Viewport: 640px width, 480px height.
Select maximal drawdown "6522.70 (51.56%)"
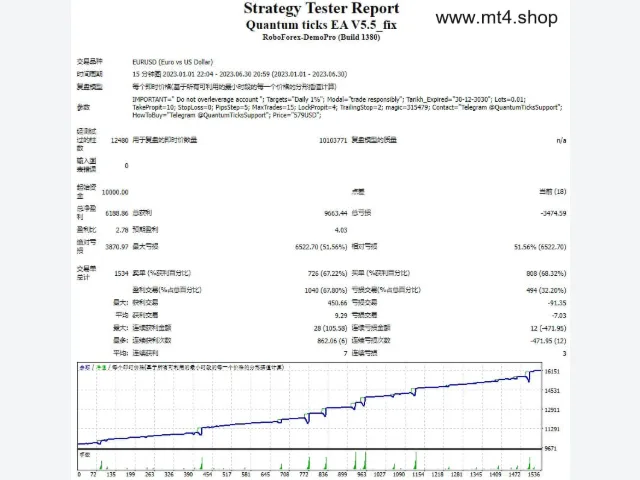tap(321, 247)
